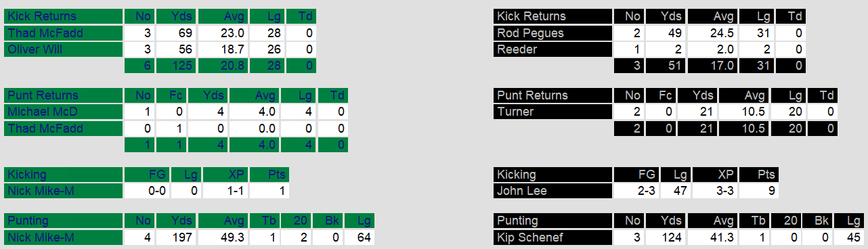Click Yds column header in green Punting
The height and width of the screenshot is (249, 868).
click(x=178, y=221)
